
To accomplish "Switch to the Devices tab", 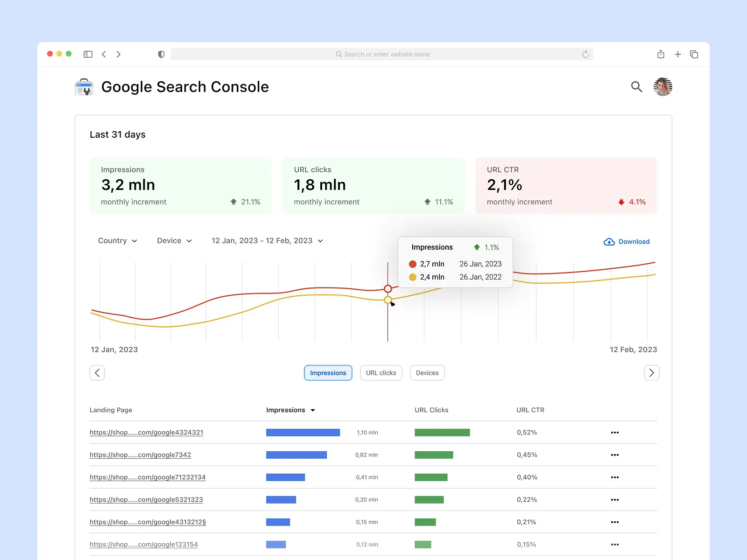I will point(427,372).
